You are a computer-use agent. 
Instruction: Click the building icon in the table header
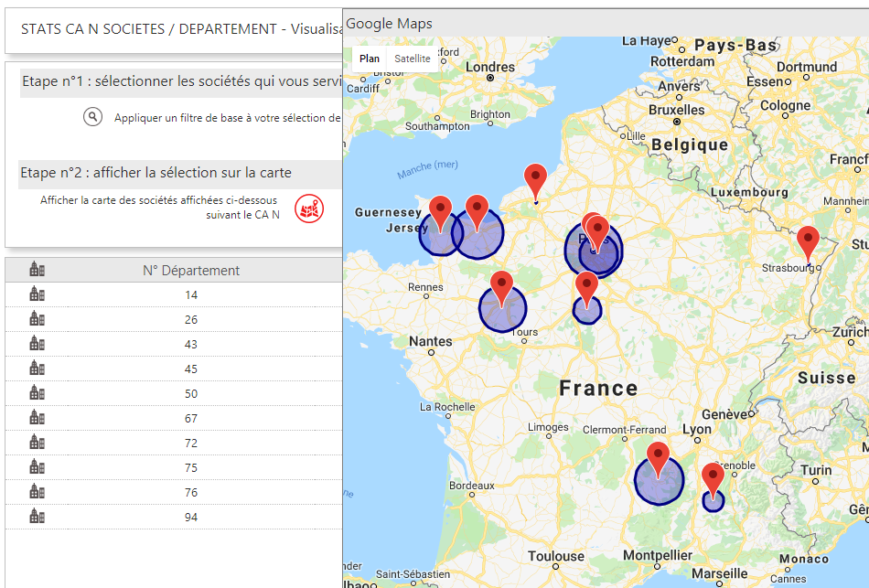coord(38,270)
